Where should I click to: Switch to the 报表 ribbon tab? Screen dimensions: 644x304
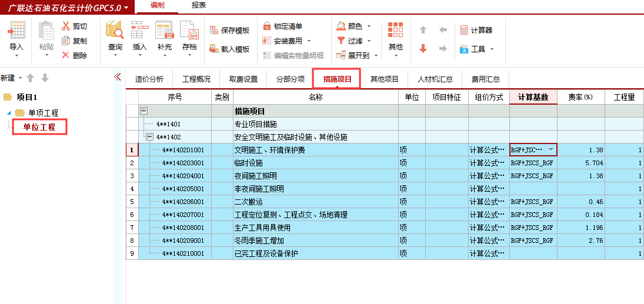[199, 6]
